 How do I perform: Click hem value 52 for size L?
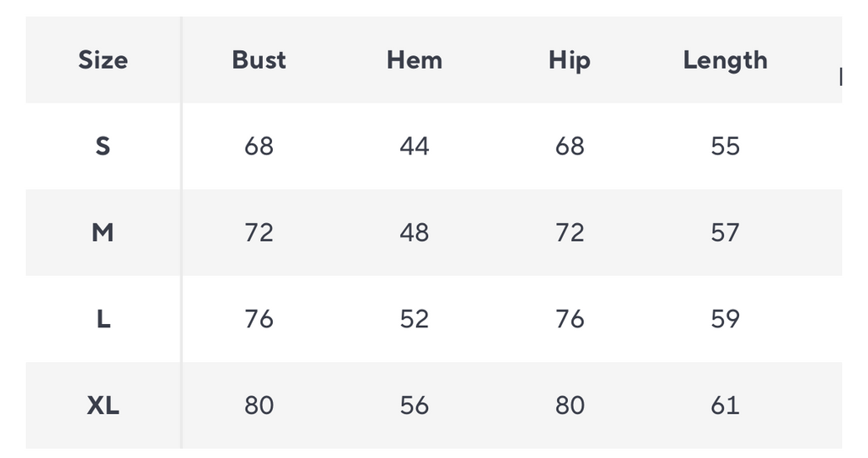pos(414,319)
